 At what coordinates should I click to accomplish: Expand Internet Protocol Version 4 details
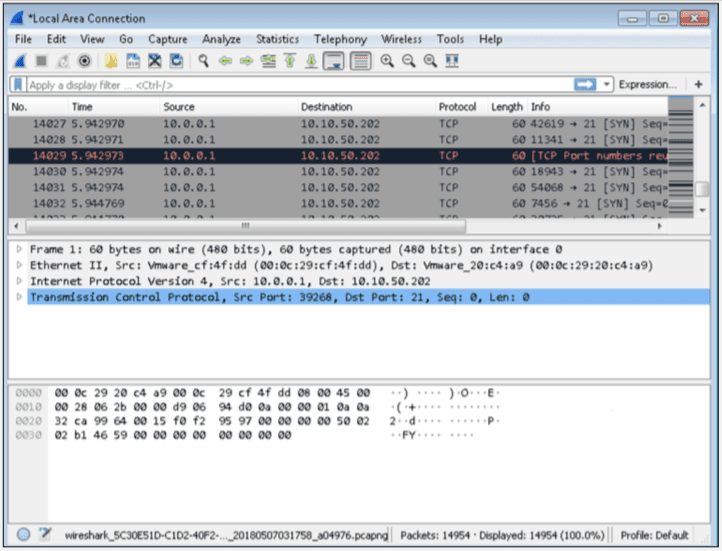click(x=18, y=281)
